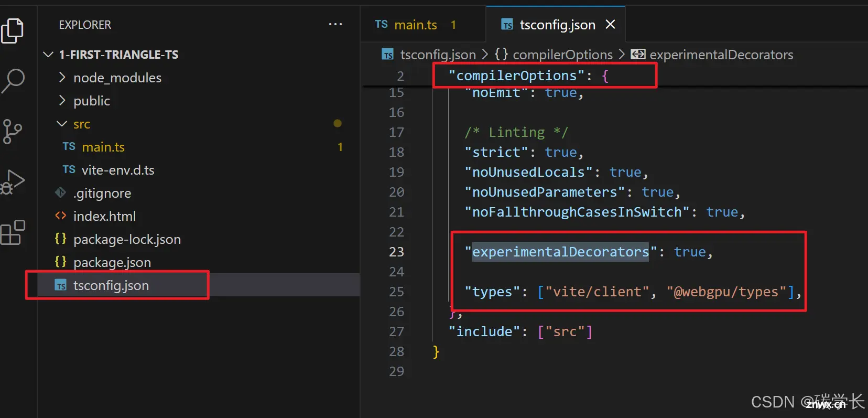Click the "strict" property key
Image resolution: width=868 pixels, height=418 pixels.
(x=496, y=152)
